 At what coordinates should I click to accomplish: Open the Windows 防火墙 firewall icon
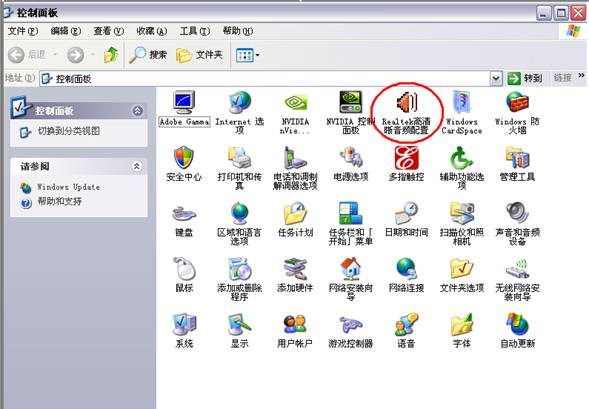(517, 112)
